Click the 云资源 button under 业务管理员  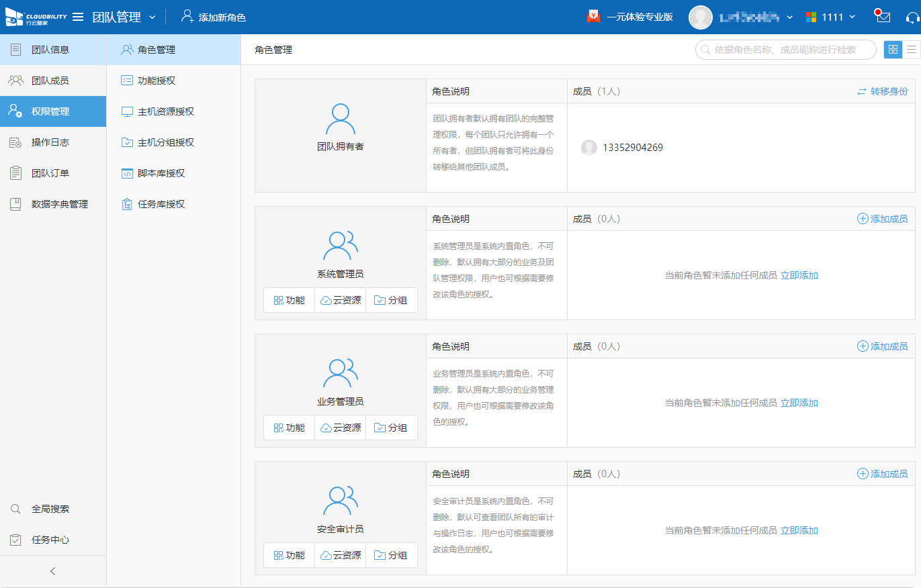click(341, 428)
